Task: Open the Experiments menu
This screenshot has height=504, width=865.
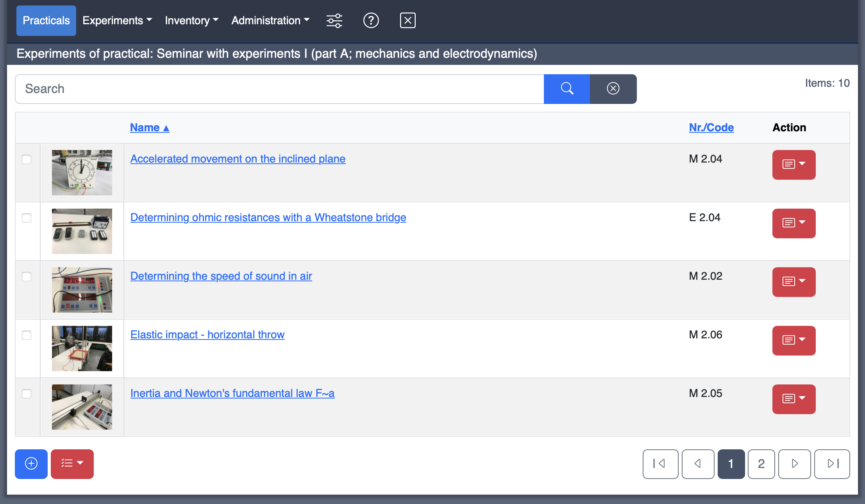Action: point(117,20)
